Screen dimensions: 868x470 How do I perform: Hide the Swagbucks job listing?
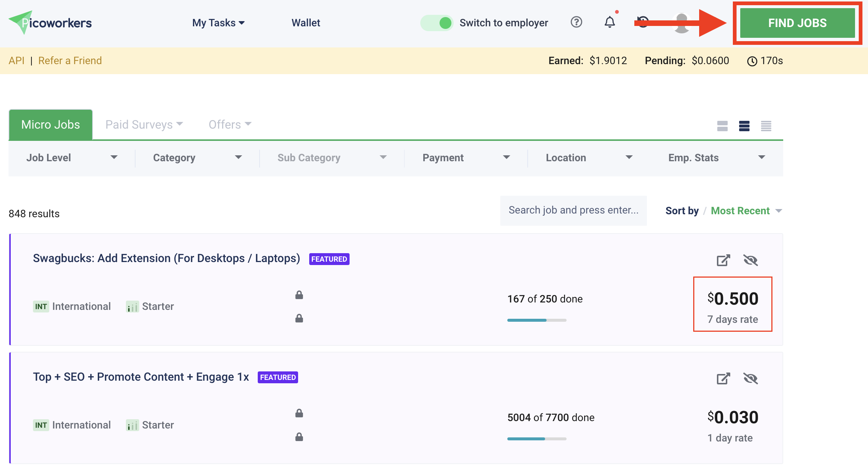coord(750,260)
